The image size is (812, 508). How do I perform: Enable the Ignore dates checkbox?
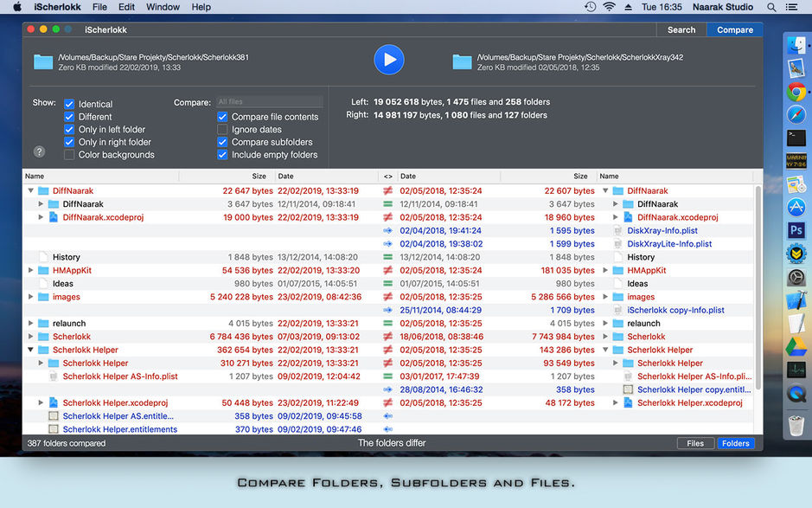[x=222, y=130]
